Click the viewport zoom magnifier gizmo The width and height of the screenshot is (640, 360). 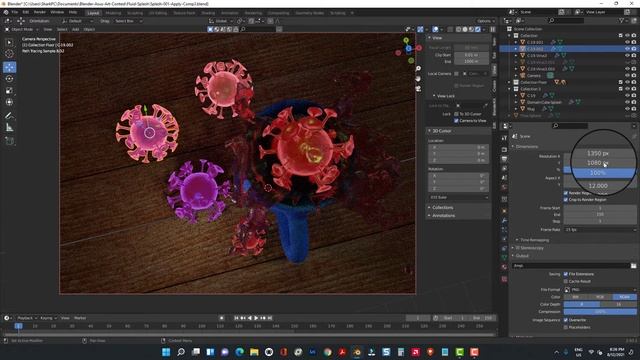(x=418, y=68)
